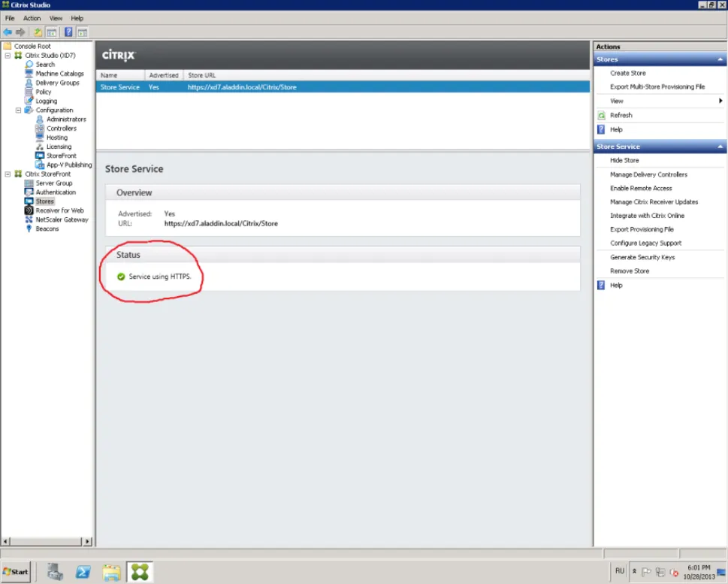Click the Forward arrow toolbar icon
The image size is (728, 584).
coord(20,32)
